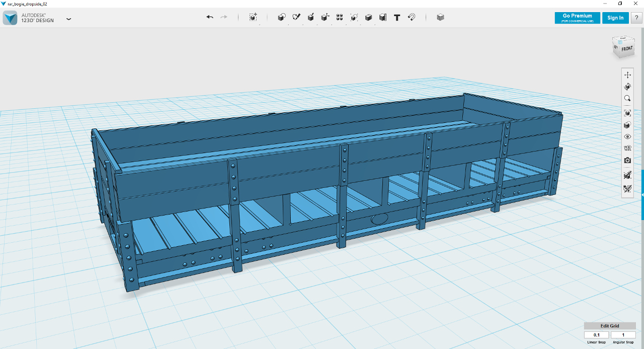Open the Help question mark button
The width and height of the screenshot is (644, 349).
[x=636, y=18]
